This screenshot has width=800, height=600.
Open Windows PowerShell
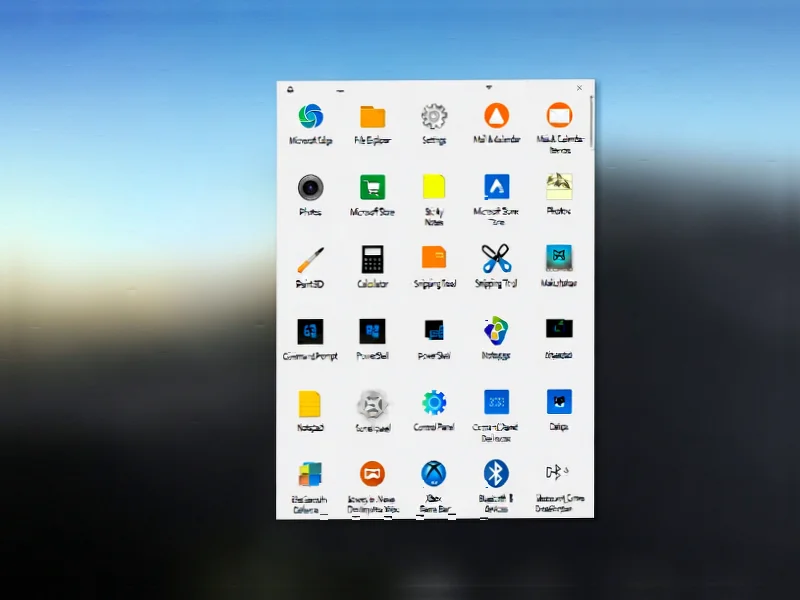coord(372,333)
